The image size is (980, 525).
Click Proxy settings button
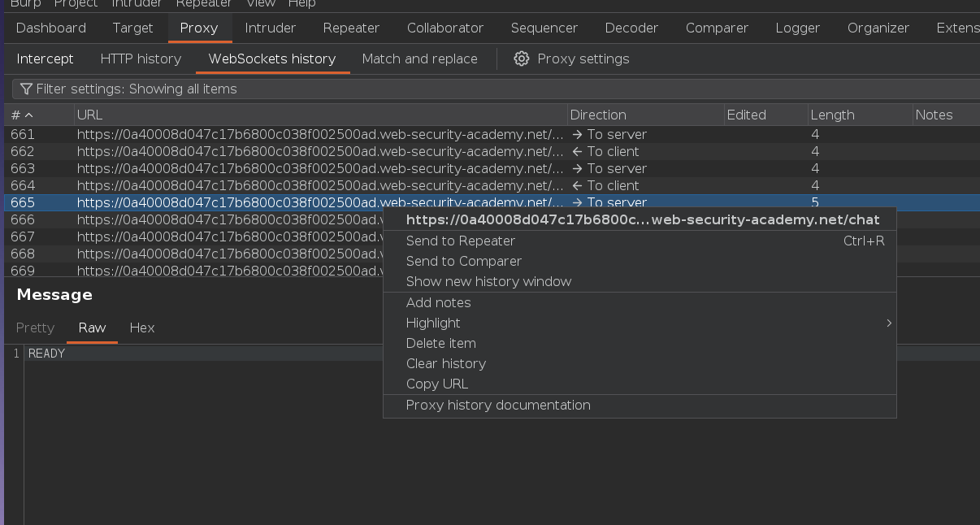[572, 59]
